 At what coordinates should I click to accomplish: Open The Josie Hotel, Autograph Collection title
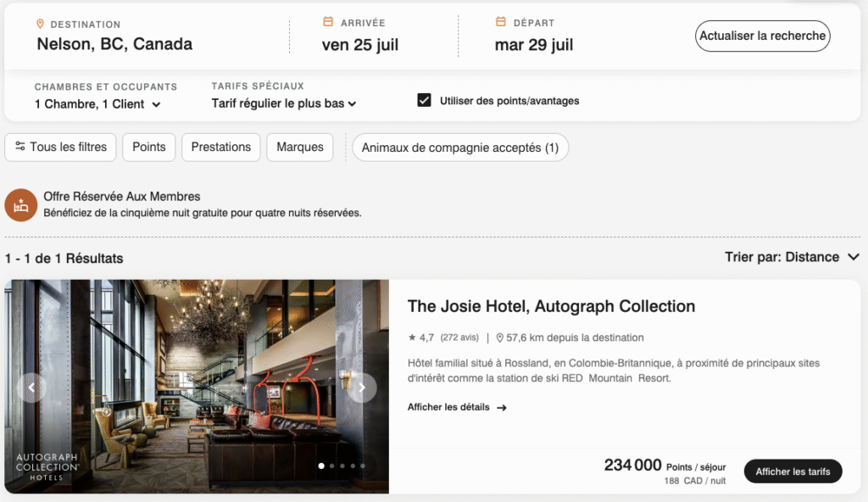point(551,306)
